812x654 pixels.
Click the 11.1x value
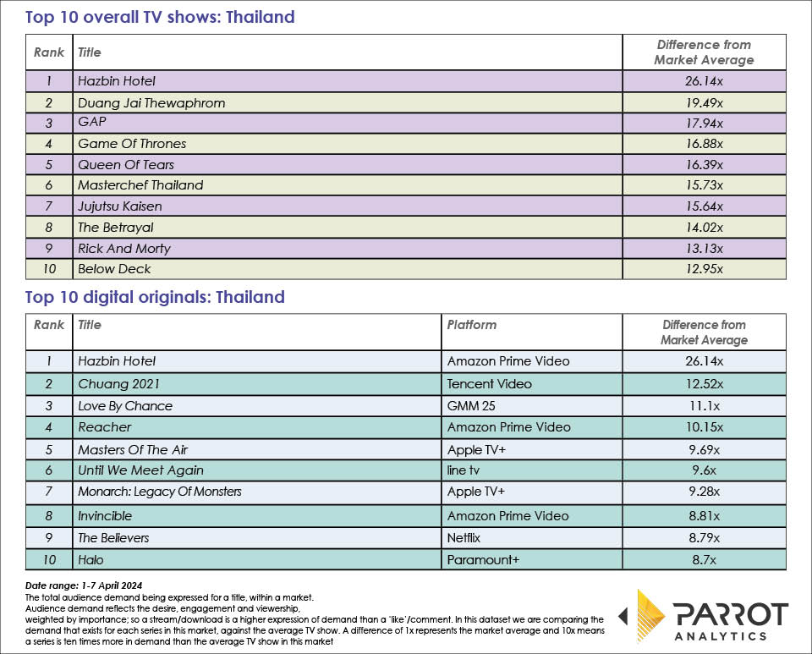pyautogui.click(x=705, y=406)
